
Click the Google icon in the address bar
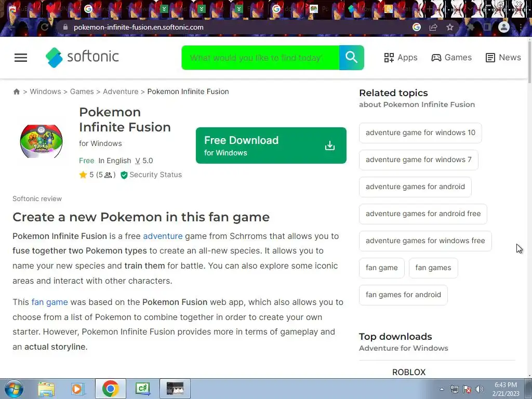[417, 27]
